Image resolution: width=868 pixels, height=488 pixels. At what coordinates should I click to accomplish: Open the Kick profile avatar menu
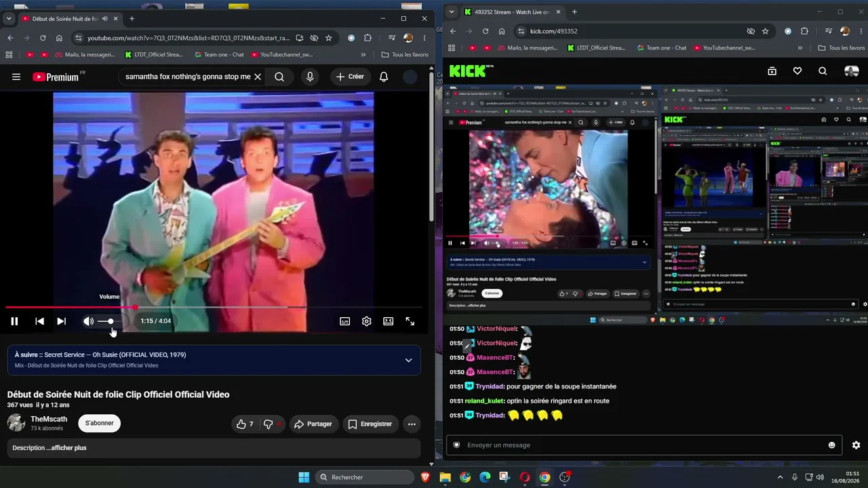pyautogui.click(x=851, y=71)
